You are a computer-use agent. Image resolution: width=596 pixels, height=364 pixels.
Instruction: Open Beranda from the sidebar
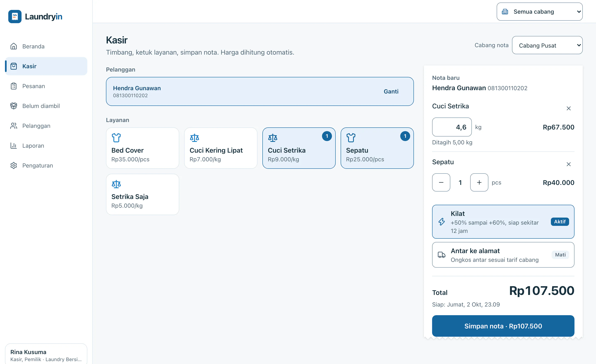click(46, 46)
